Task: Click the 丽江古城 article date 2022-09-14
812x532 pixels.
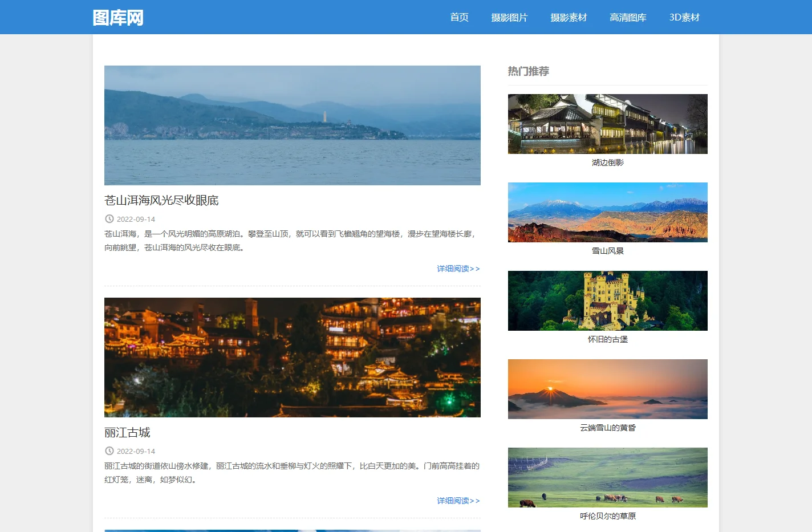Action: tap(136, 451)
